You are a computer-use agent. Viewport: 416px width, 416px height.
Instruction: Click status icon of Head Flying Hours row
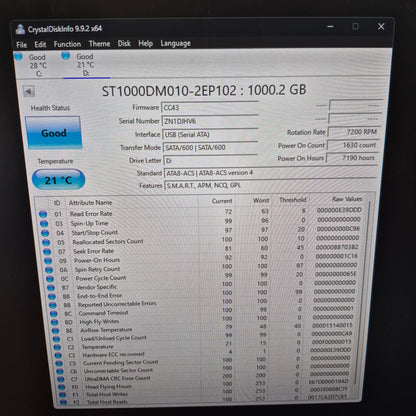[x=61, y=387]
